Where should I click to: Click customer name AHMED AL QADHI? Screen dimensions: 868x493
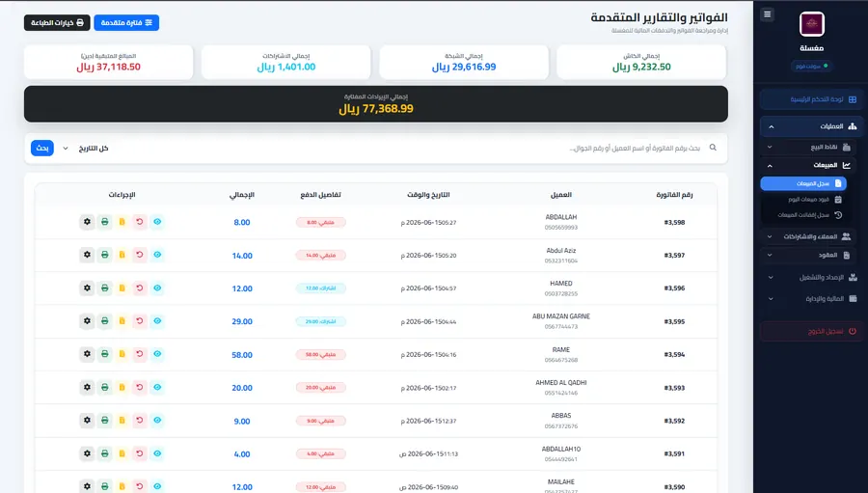(x=560, y=383)
